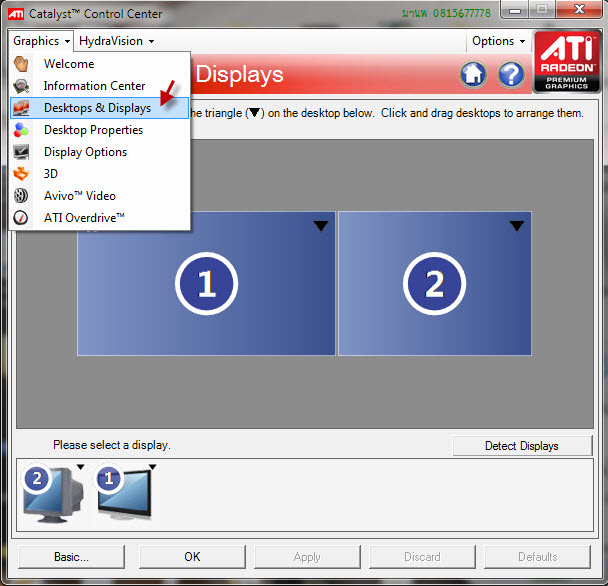Click the ATI logo in the title bar
Screen dimensions: 608x586
[x=16, y=14]
